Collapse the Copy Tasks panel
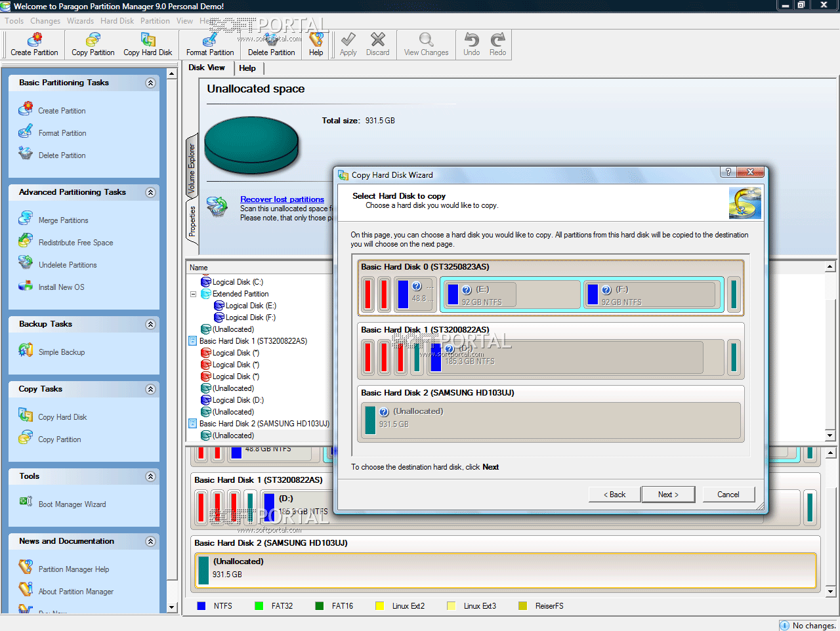The image size is (840, 631). (150, 389)
